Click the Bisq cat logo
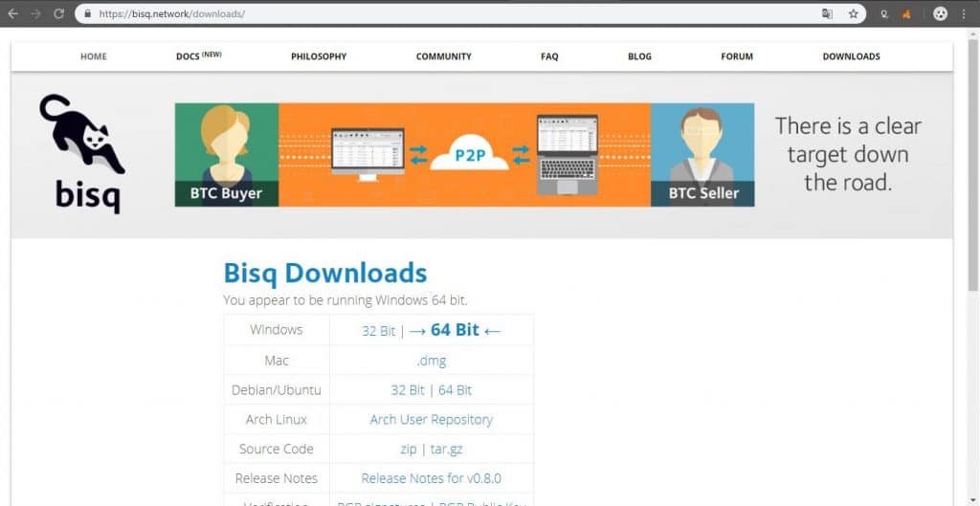 [82, 154]
